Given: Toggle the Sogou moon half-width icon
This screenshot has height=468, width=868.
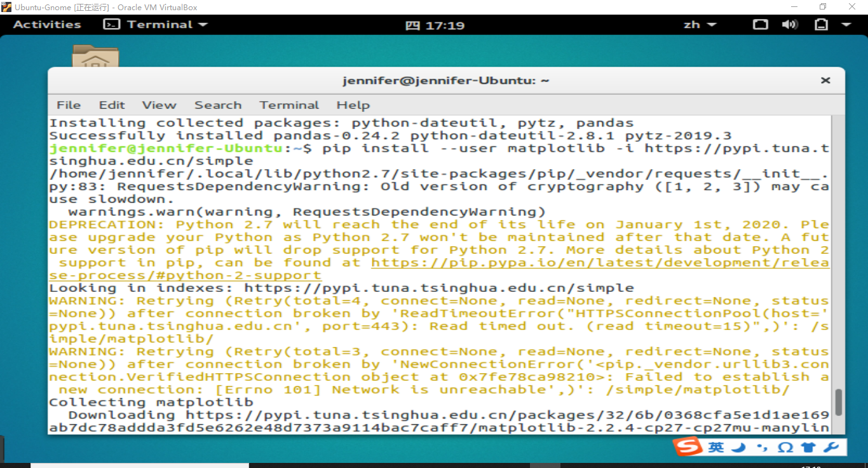Looking at the screenshot, I should pos(737,448).
